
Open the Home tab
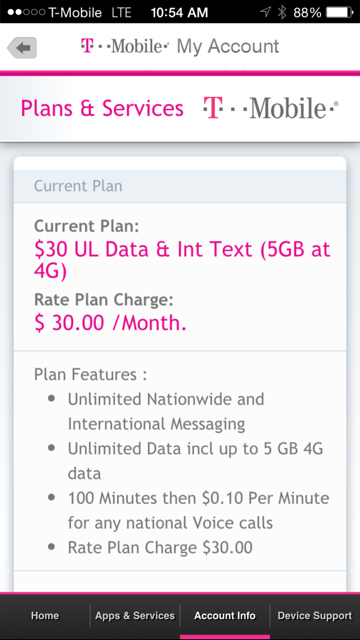pos(45,616)
